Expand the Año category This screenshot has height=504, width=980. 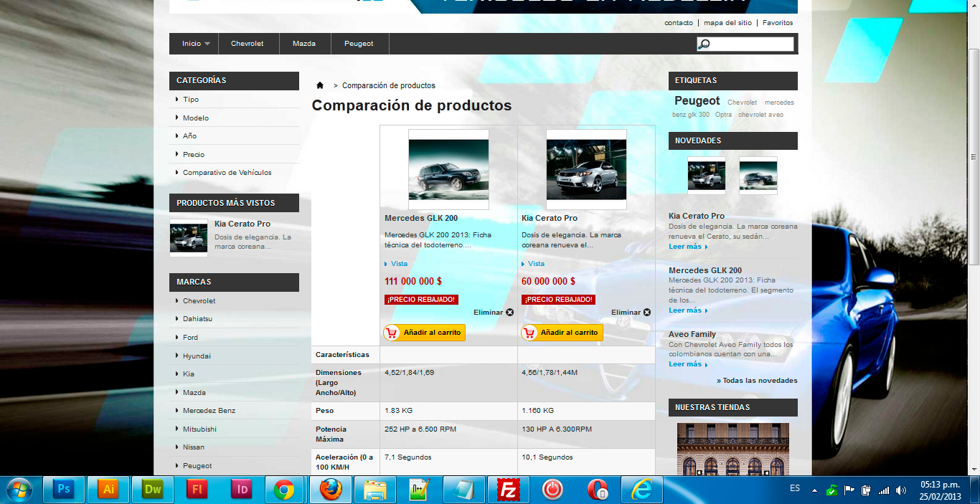(x=189, y=135)
